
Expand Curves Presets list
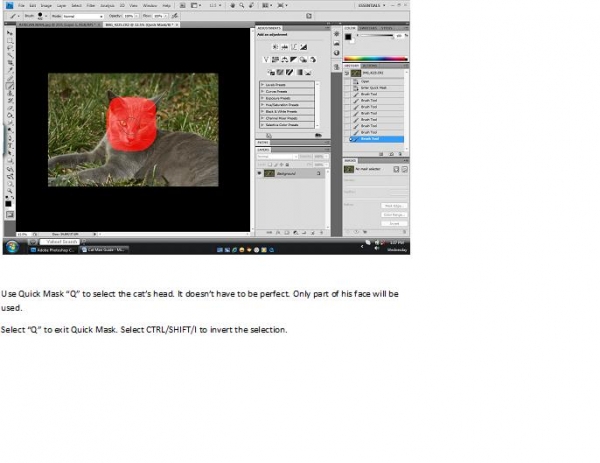tap(262, 91)
